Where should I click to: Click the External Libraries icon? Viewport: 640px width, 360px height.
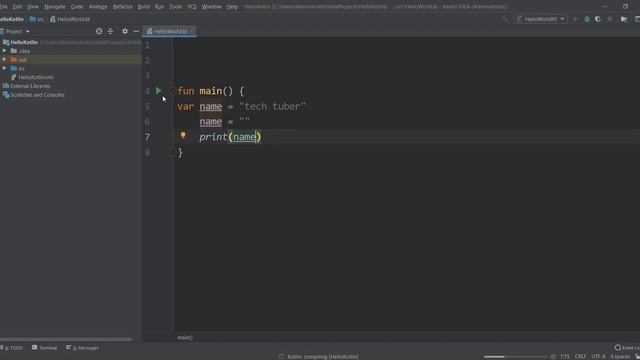point(6,86)
